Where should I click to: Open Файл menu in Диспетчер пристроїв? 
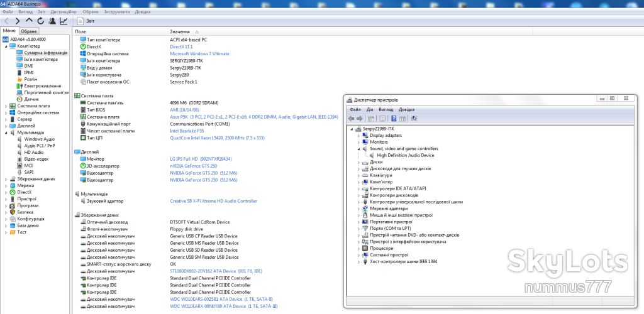pos(355,110)
